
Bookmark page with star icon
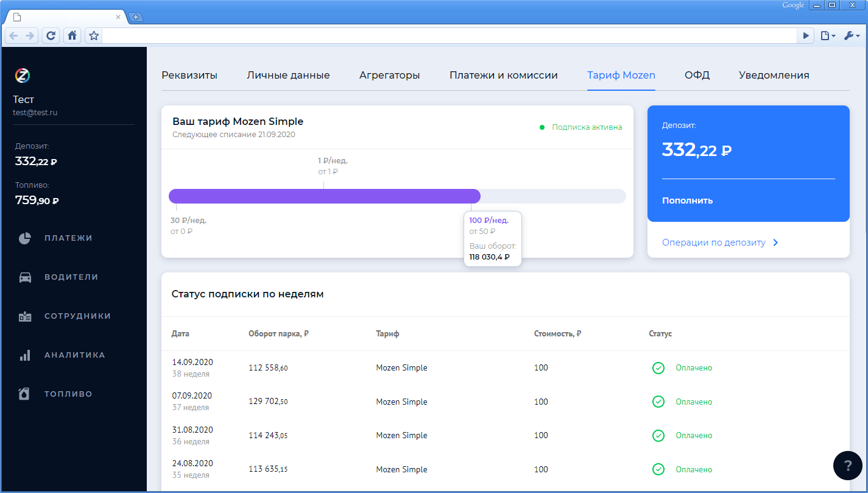[x=94, y=36]
